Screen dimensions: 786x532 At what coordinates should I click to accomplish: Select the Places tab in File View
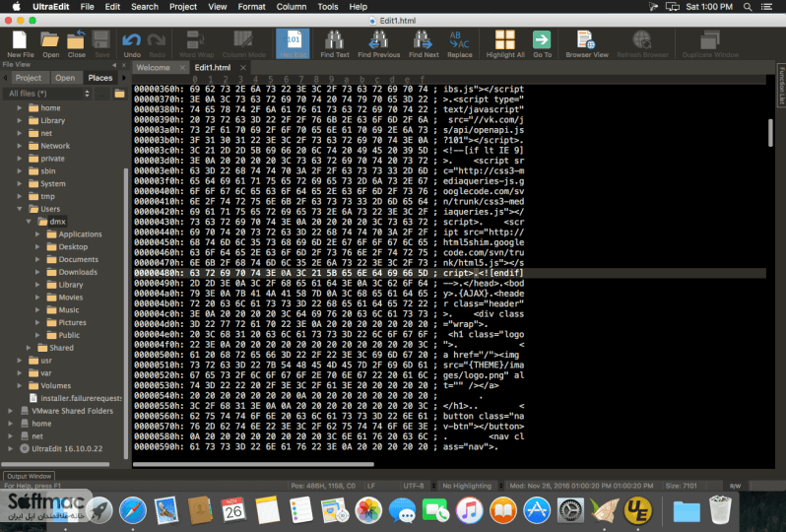tap(100, 78)
